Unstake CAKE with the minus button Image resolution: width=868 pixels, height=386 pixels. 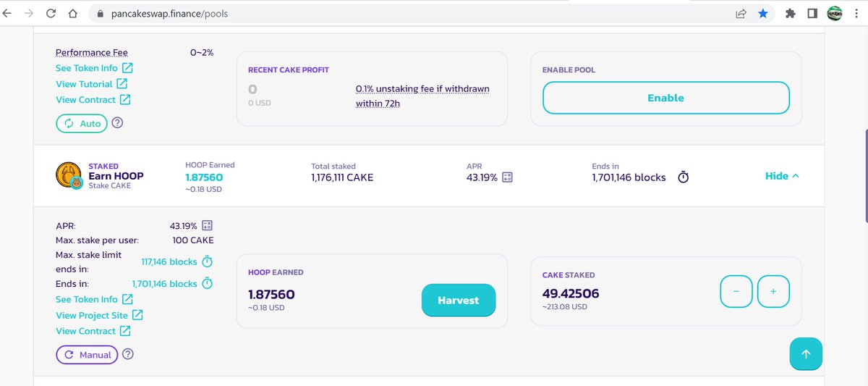(736, 291)
